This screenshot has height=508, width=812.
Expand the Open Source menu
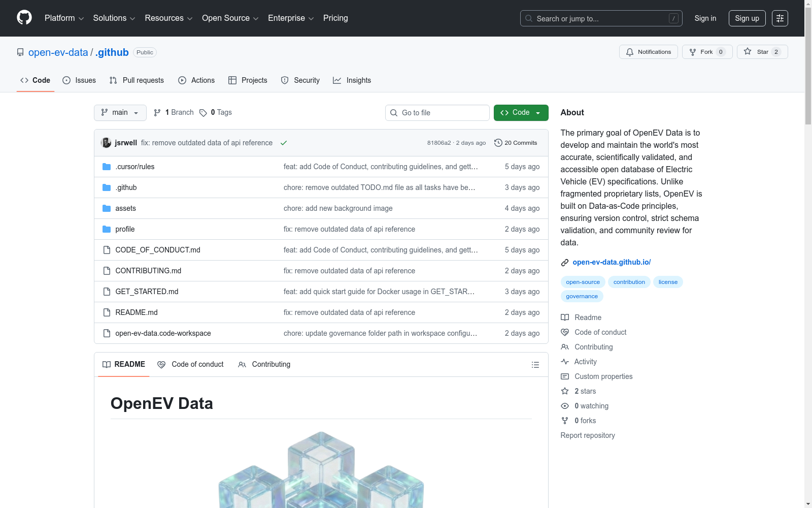coord(230,18)
